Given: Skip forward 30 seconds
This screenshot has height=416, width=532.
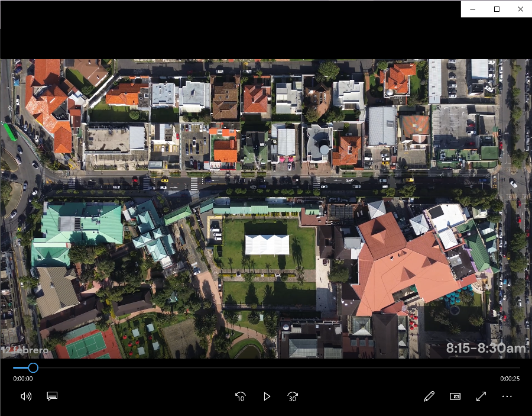Looking at the screenshot, I should (293, 396).
